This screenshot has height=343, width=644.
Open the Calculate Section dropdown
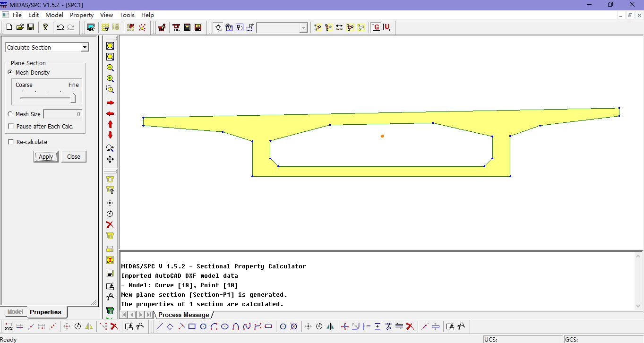tap(85, 47)
